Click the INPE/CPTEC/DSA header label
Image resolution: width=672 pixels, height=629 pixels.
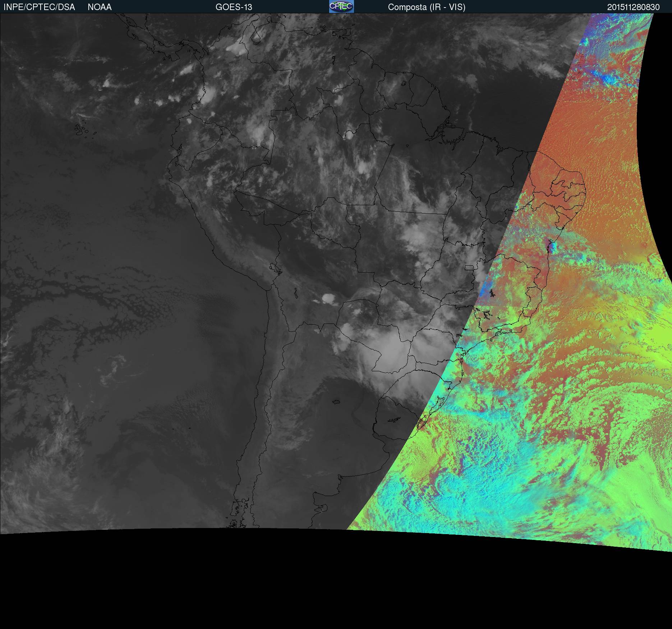pos(39,7)
